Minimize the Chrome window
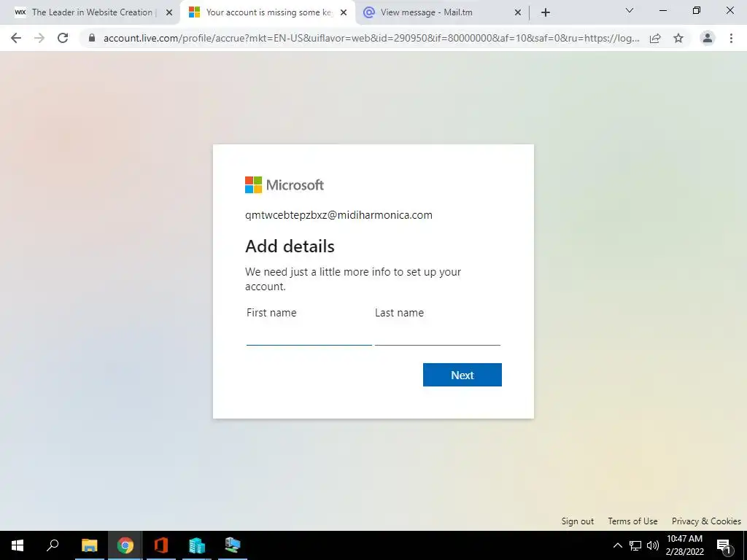Viewport: 747px width, 560px height. tap(662, 10)
